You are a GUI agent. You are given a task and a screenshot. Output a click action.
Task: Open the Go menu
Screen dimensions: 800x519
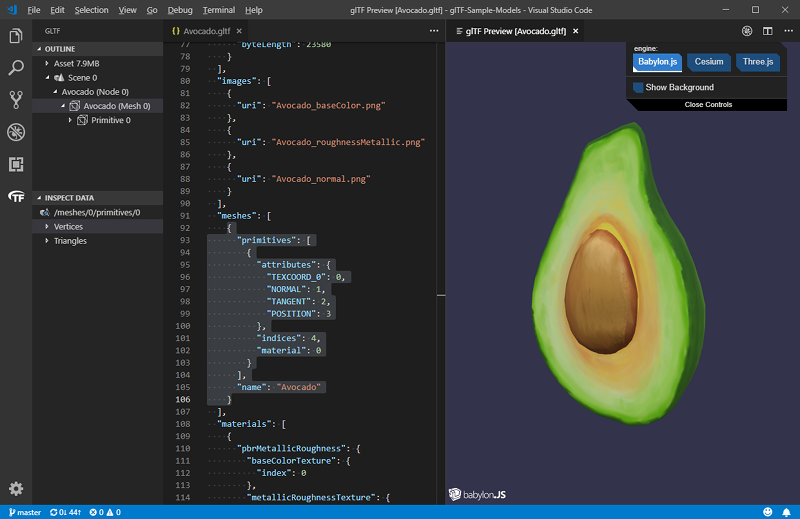click(x=152, y=10)
